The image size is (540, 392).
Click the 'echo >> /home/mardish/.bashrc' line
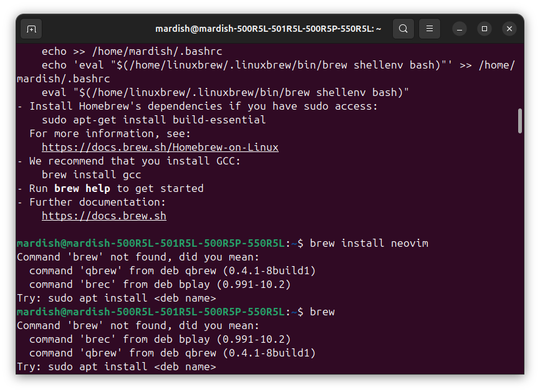[x=132, y=51]
